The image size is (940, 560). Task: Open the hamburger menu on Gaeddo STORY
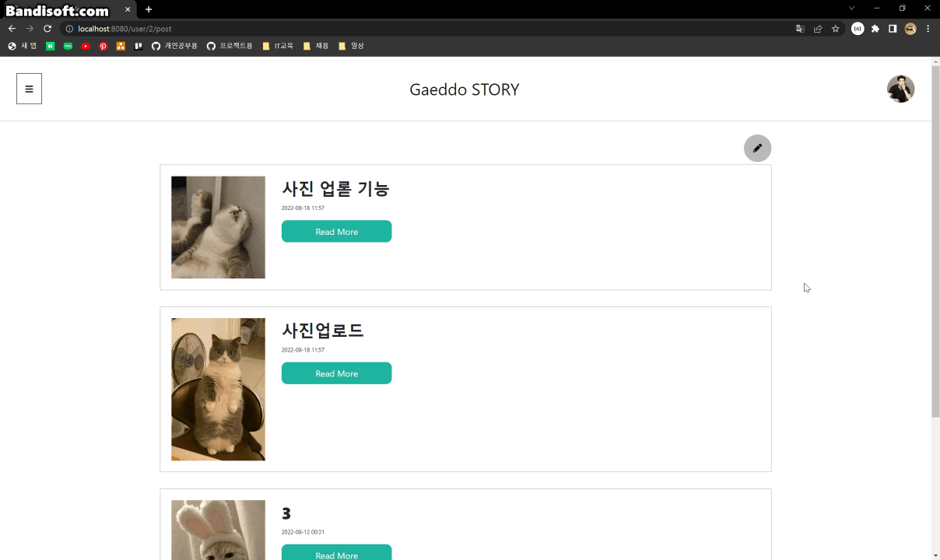pyautogui.click(x=29, y=88)
